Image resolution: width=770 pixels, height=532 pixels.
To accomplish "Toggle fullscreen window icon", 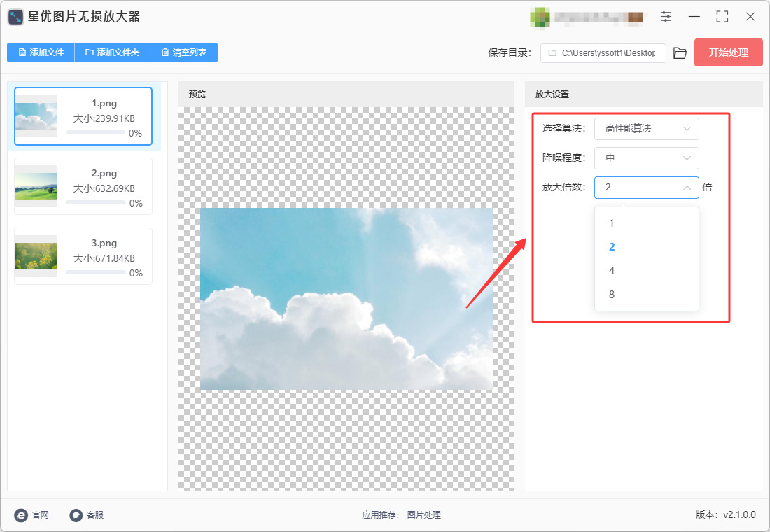I will tap(722, 17).
